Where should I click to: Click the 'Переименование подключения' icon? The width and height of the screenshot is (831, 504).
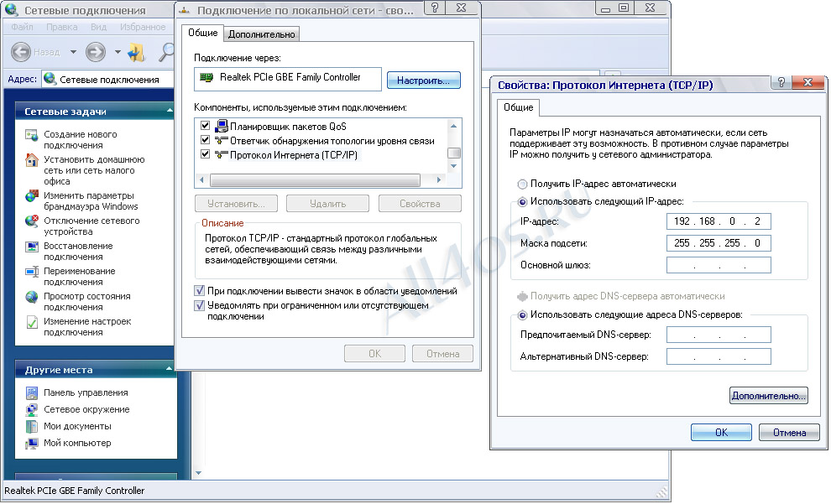(32, 272)
